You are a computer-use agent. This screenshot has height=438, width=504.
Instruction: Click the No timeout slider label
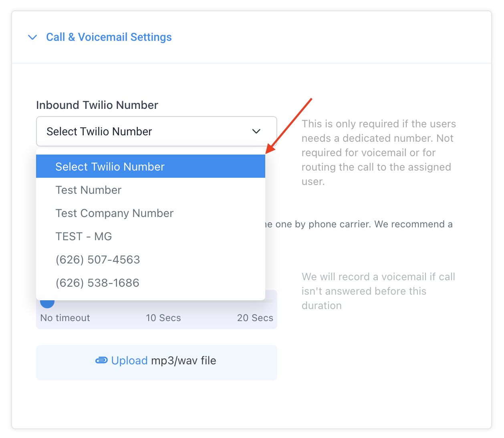[65, 318]
